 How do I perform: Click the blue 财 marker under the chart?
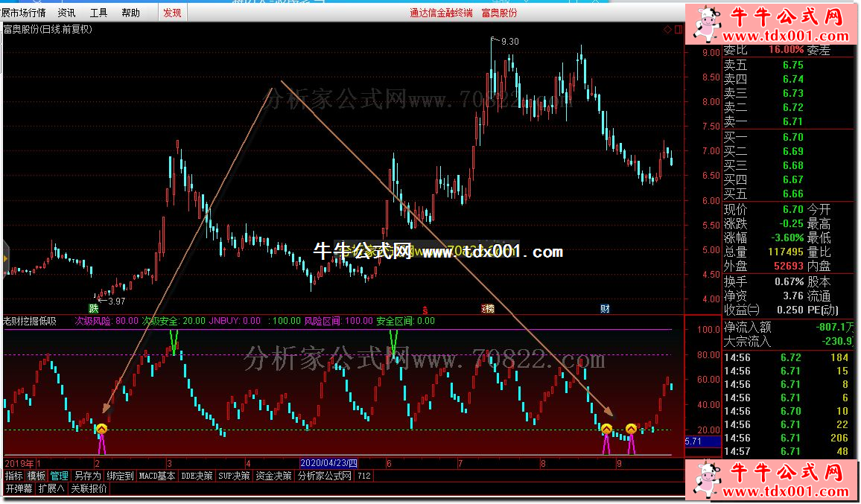[x=605, y=308]
